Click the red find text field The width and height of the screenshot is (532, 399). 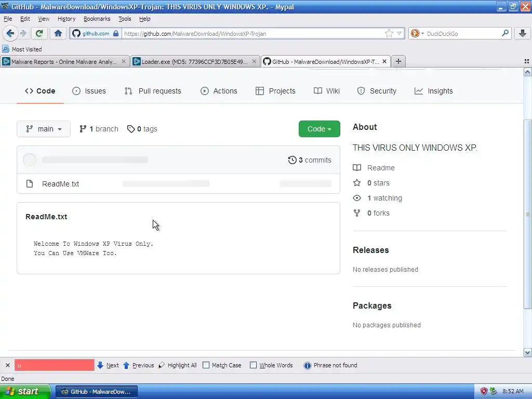pos(54,365)
